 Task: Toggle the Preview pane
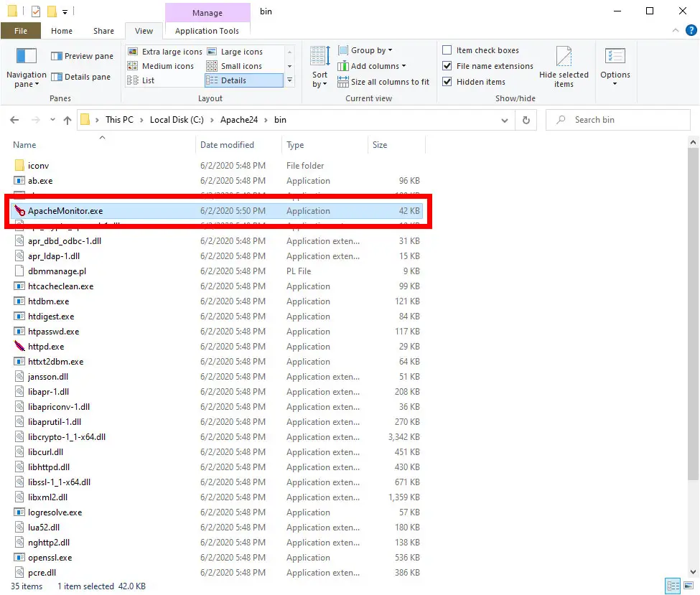(82, 56)
